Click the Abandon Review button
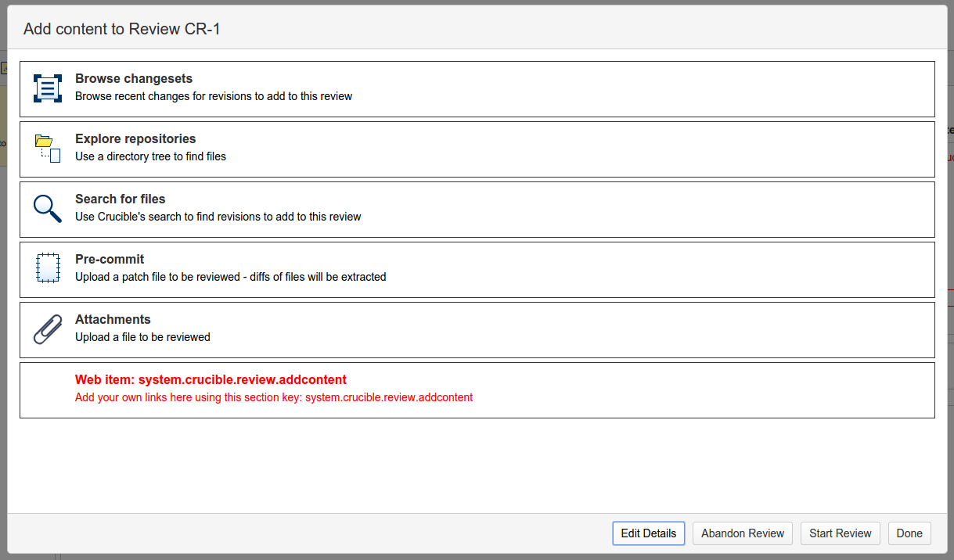The width and height of the screenshot is (954, 560). click(743, 533)
